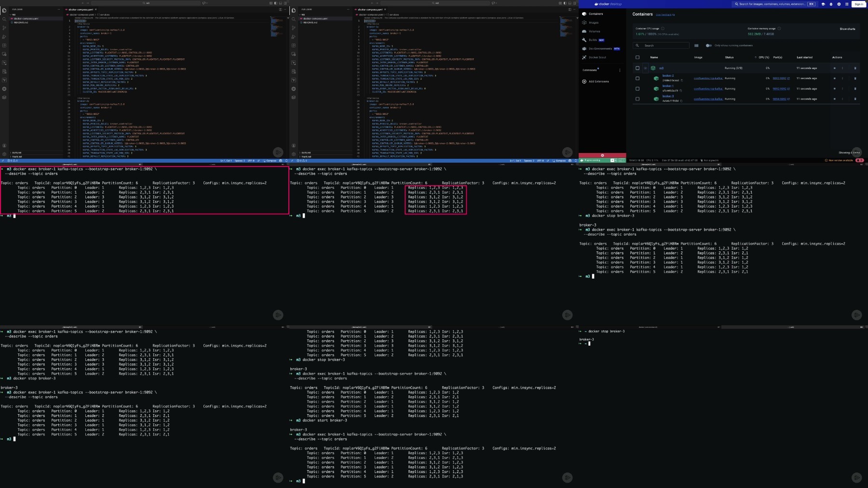Image resolution: width=868 pixels, height=488 pixels.
Task: Open the Extensions three-dot menu
Action: point(620,70)
